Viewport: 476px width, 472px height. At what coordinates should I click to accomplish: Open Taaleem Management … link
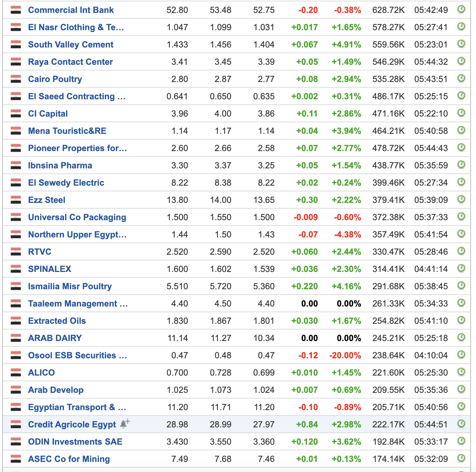coord(78,304)
